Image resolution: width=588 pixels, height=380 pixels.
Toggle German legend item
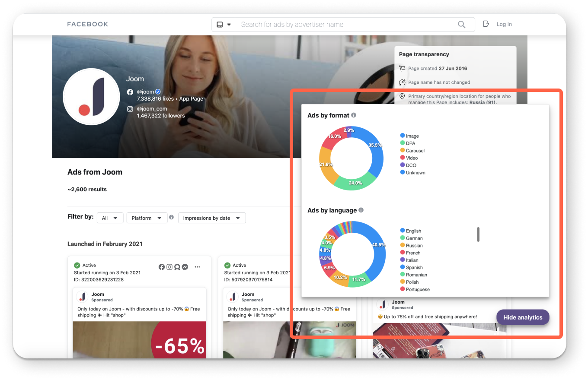[x=412, y=238]
